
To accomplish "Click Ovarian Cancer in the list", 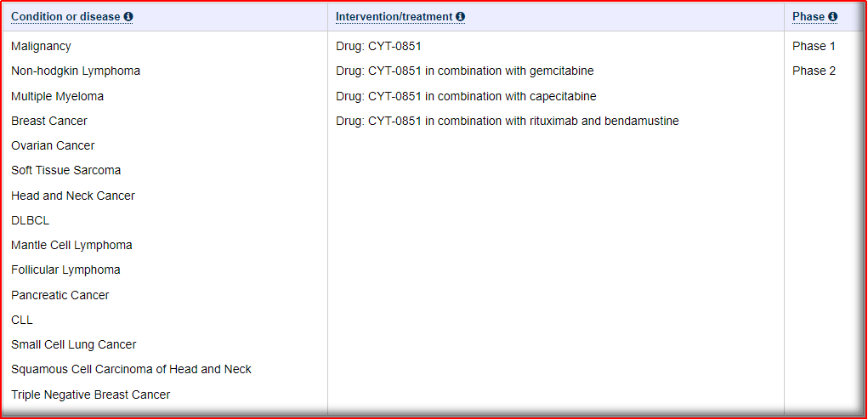I will click(53, 145).
